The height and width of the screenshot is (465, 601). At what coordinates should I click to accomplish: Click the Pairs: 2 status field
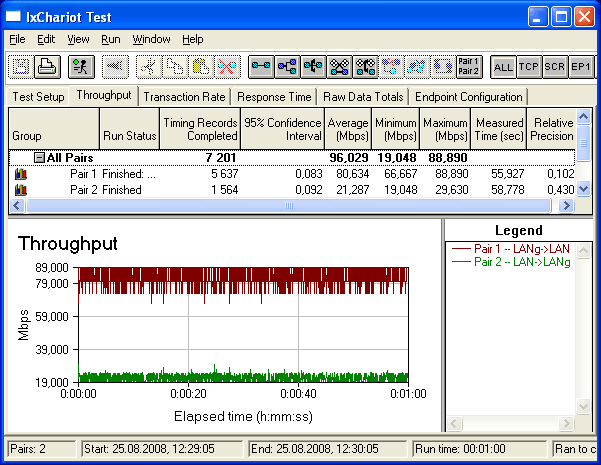41,449
